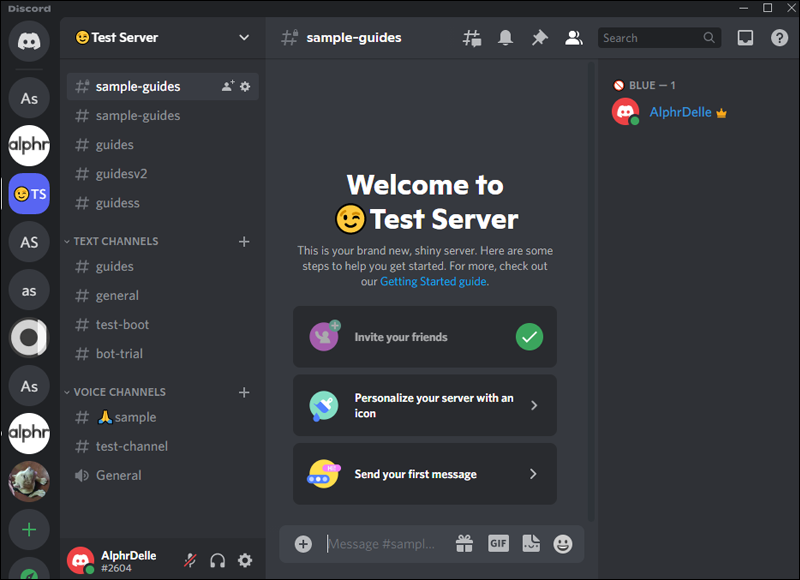Open the emoji picker

click(563, 544)
